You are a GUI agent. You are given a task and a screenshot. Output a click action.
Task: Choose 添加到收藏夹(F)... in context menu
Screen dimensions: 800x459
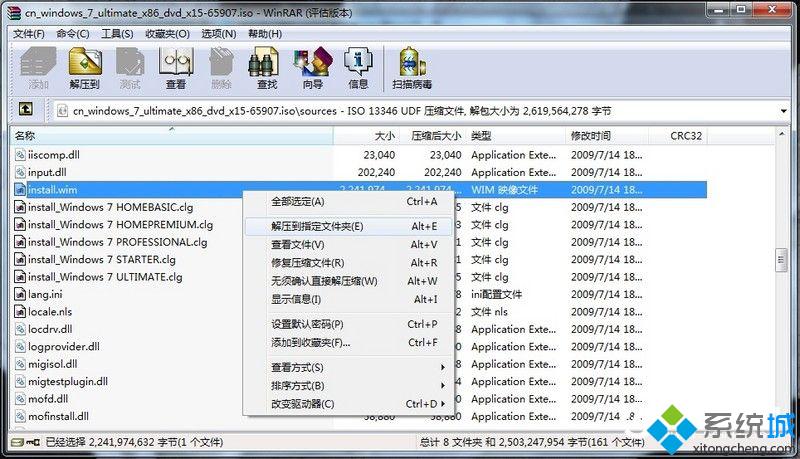(x=349, y=343)
